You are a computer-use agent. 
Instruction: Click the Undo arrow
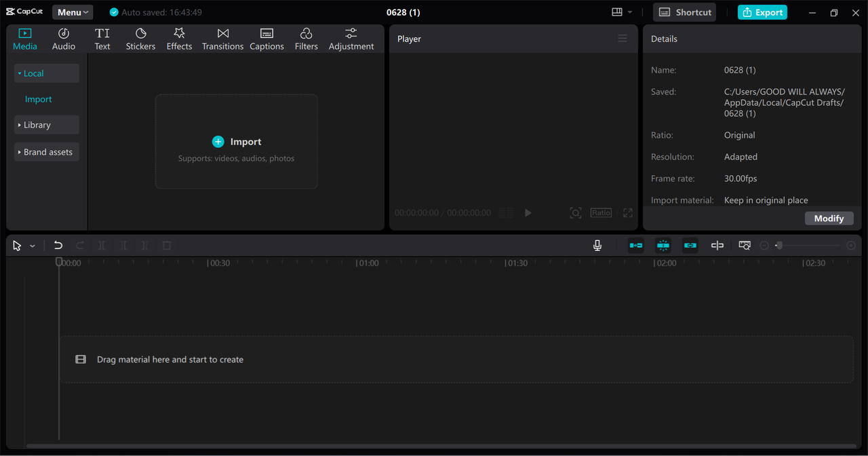pyautogui.click(x=58, y=246)
